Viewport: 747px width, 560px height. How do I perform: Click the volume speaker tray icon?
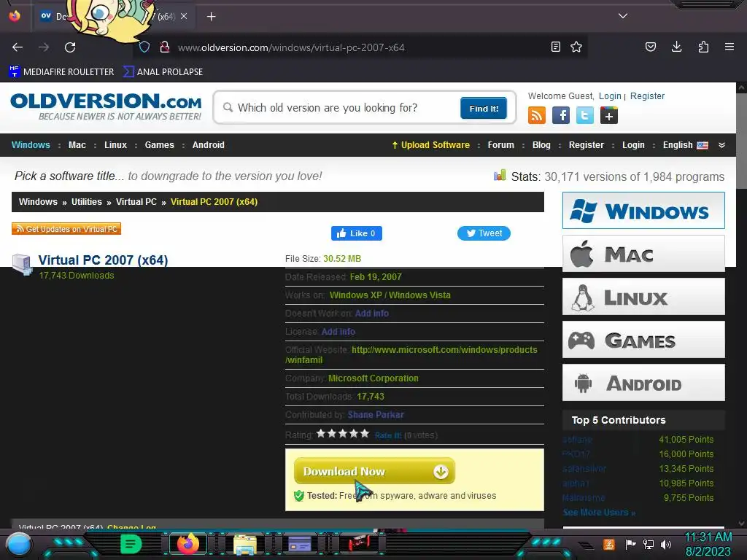point(666,544)
